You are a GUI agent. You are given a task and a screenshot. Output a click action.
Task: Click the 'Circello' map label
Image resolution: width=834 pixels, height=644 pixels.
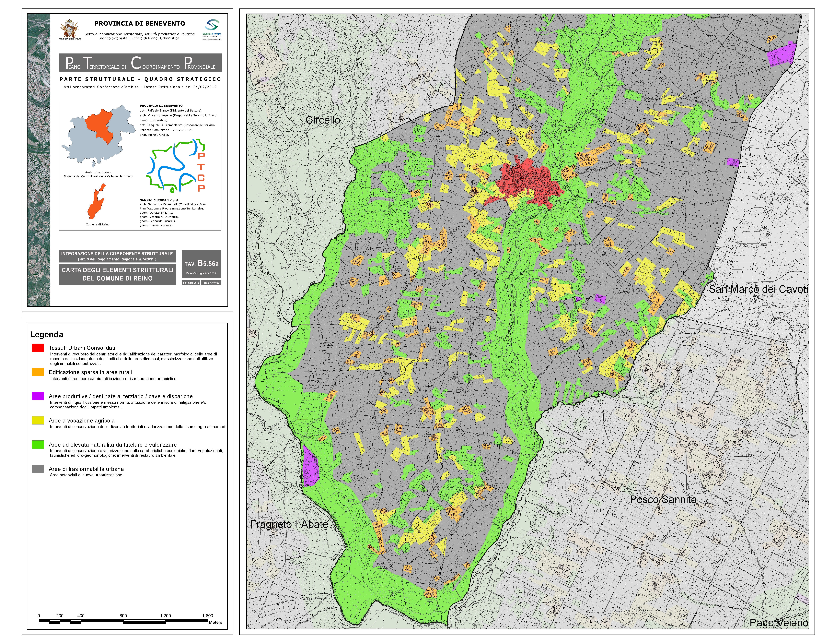323,120
